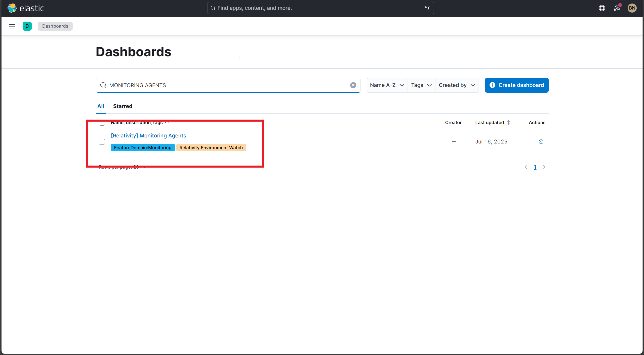Clear the search query with the x icon
644x355 pixels.
click(353, 85)
